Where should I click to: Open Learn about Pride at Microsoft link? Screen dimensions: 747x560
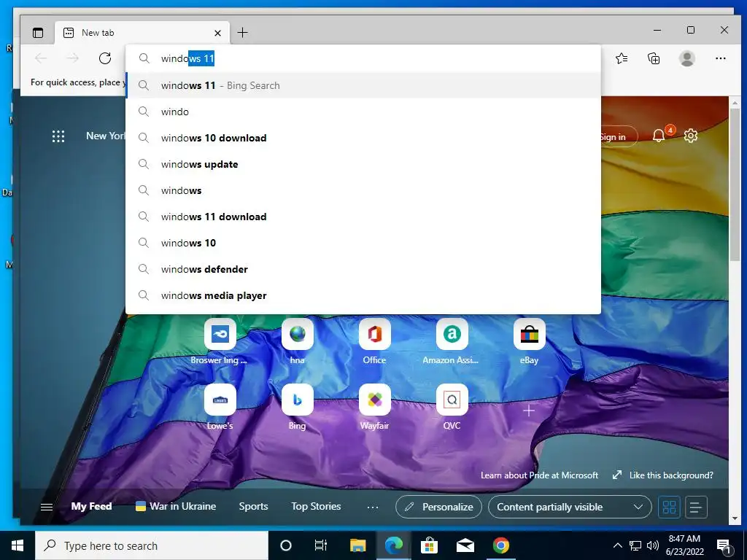point(539,475)
